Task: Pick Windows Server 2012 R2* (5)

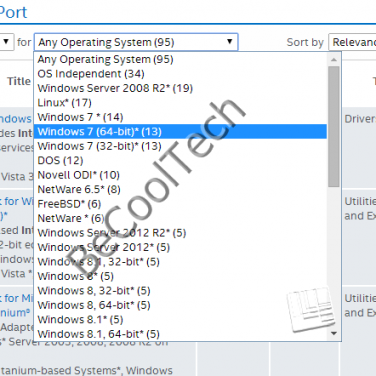Action: 180,233
